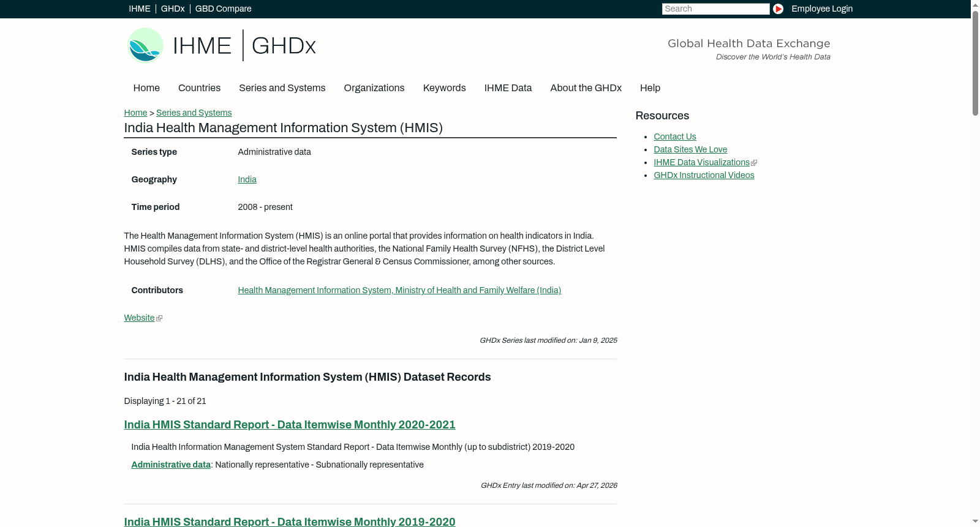Click into the Search input field

[715, 9]
